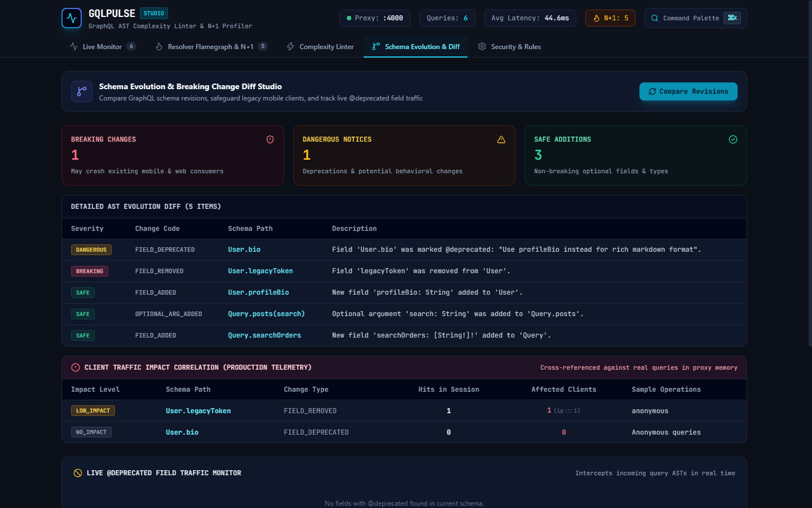The height and width of the screenshot is (508, 812).
Task: Click the Sample Operations column header
Action: coord(666,389)
